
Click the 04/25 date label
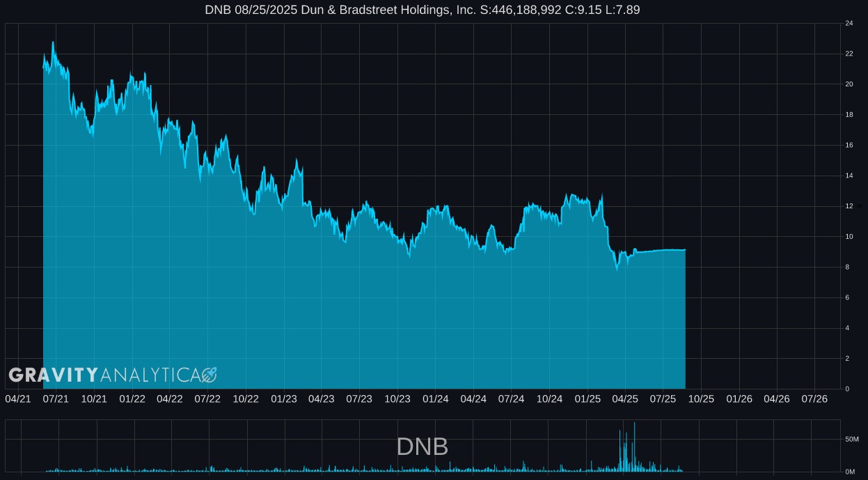click(625, 398)
